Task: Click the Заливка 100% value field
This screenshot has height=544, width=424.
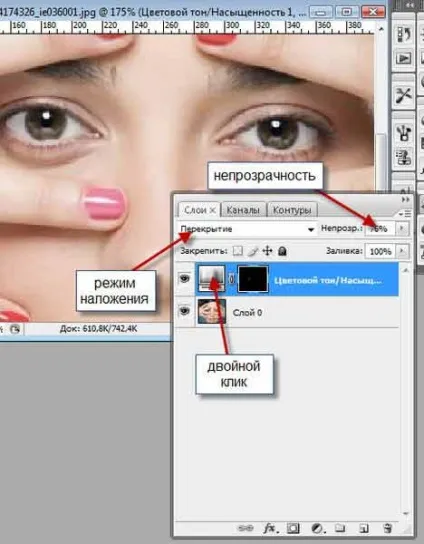Action: click(x=380, y=251)
